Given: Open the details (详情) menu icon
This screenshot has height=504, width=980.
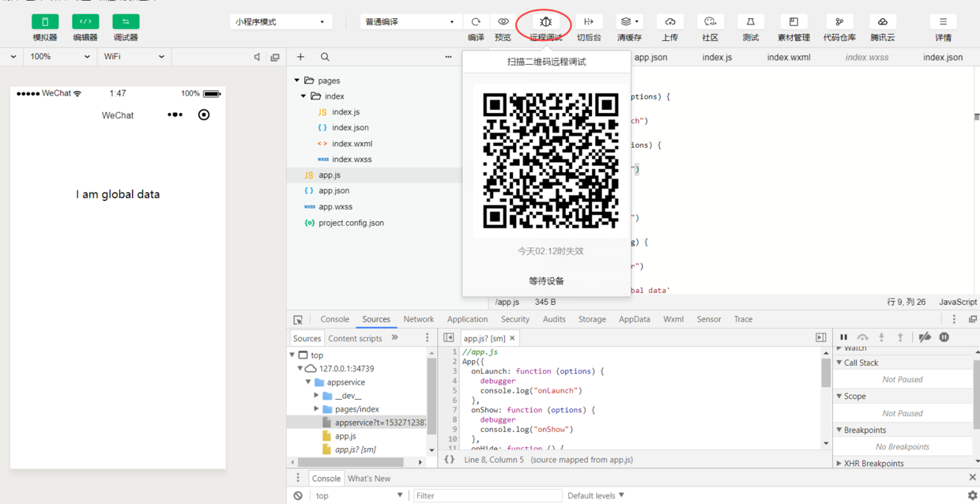Looking at the screenshot, I should [943, 22].
